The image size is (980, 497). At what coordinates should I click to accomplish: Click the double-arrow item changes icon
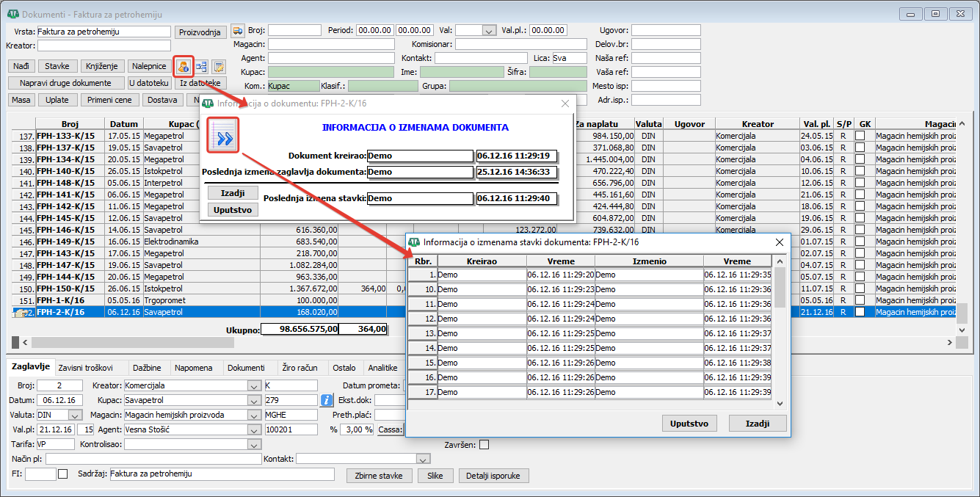click(222, 135)
